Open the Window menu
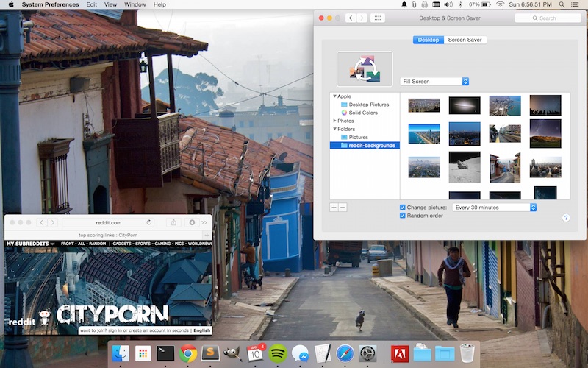 coord(135,4)
